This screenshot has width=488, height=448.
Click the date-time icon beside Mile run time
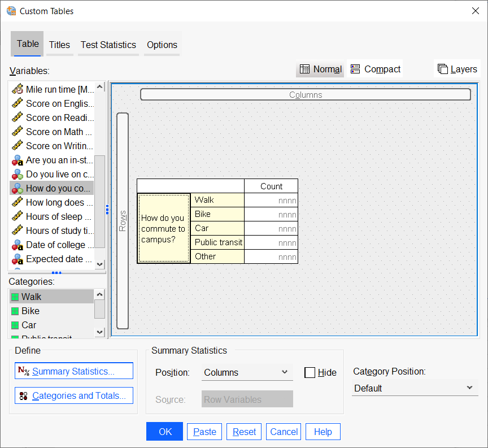tap(19, 89)
